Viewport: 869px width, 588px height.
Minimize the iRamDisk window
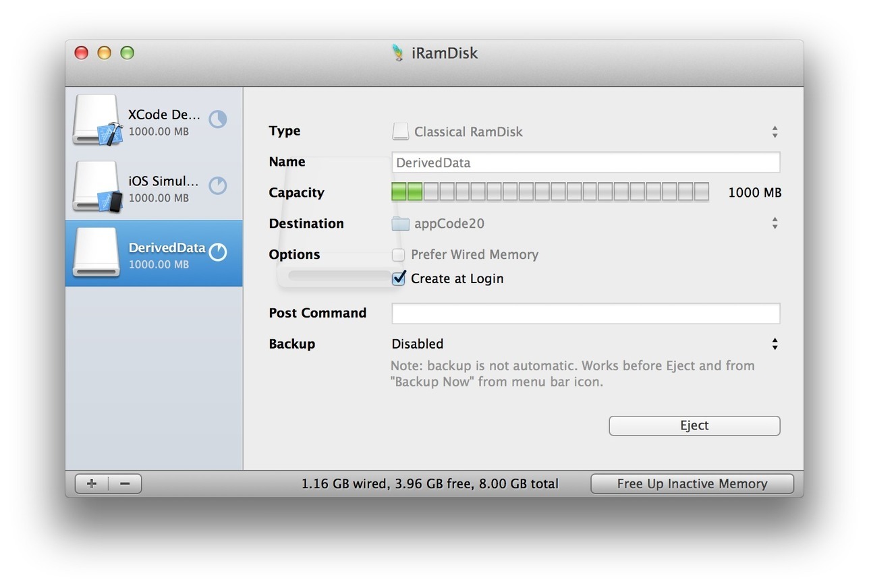pyautogui.click(x=104, y=53)
